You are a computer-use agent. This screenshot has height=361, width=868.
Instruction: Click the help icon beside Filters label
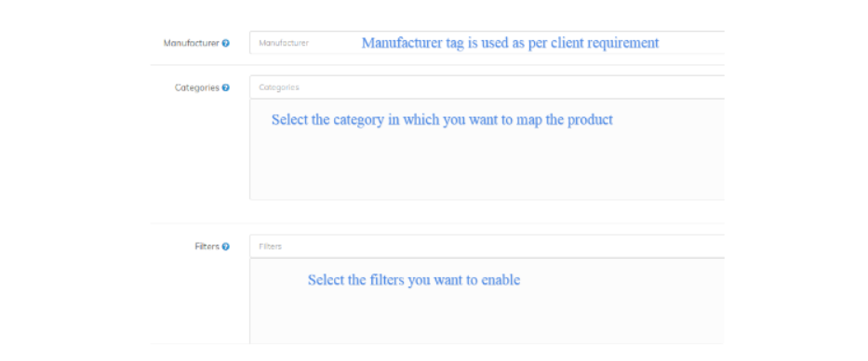click(x=226, y=247)
